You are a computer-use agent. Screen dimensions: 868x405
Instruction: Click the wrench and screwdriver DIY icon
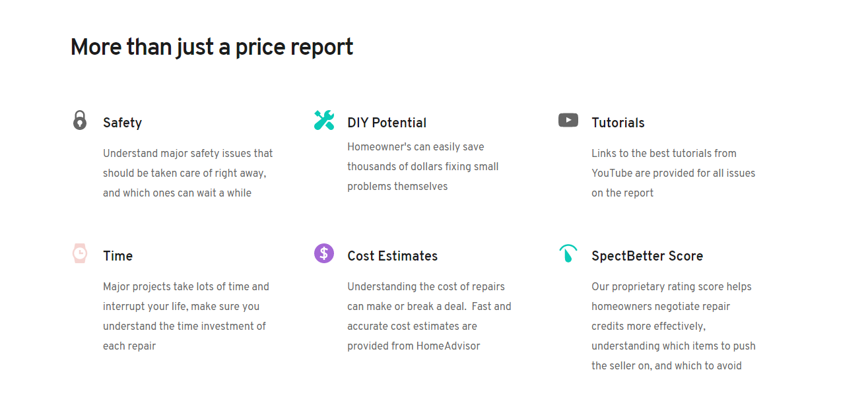[x=324, y=120]
